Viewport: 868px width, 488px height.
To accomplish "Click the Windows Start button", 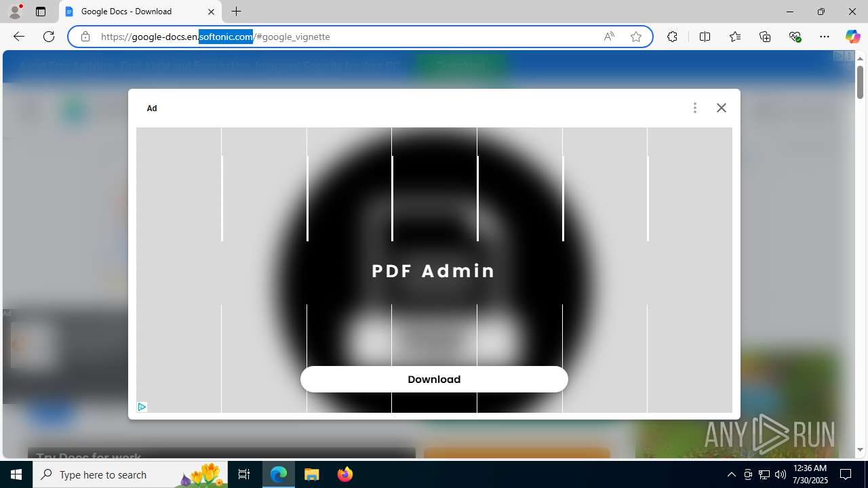I will 16,474.
